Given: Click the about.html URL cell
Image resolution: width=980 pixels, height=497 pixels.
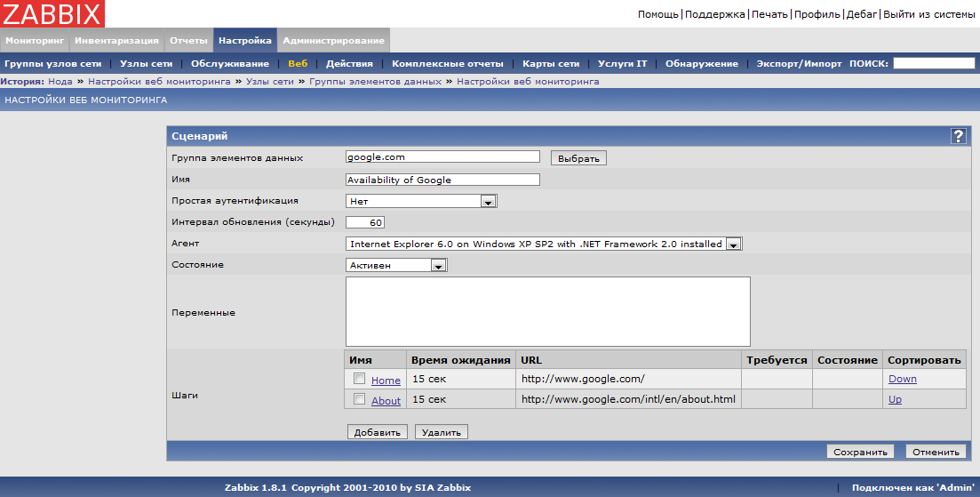Looking at the screenshot, I should coord(628,399).
